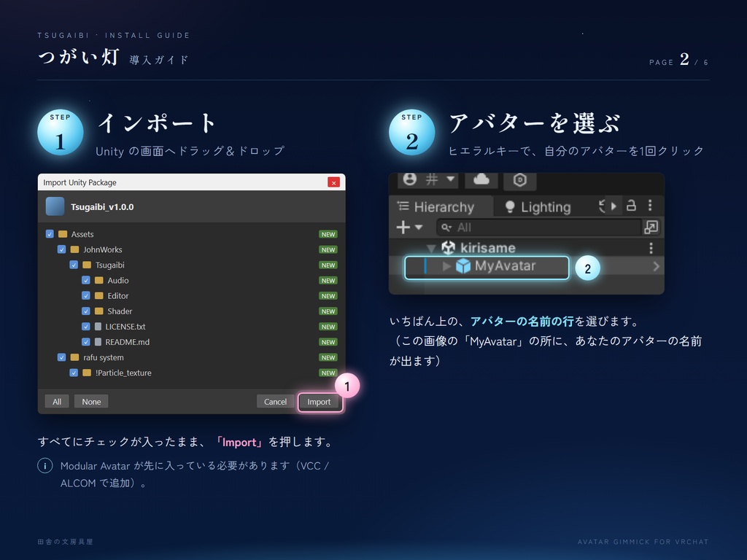747x560 pixels.
Task: Click the Import button in package dialog
Action: [x=319, y=402]
